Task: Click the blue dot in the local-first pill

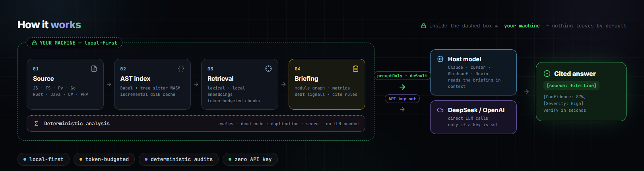Action: pyautogui.click(x=25, y=159)
